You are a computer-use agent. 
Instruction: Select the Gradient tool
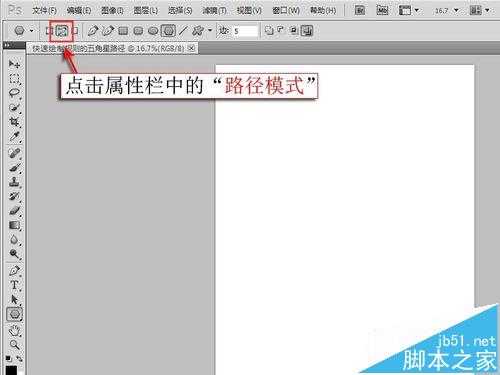[x=14, y=225]
